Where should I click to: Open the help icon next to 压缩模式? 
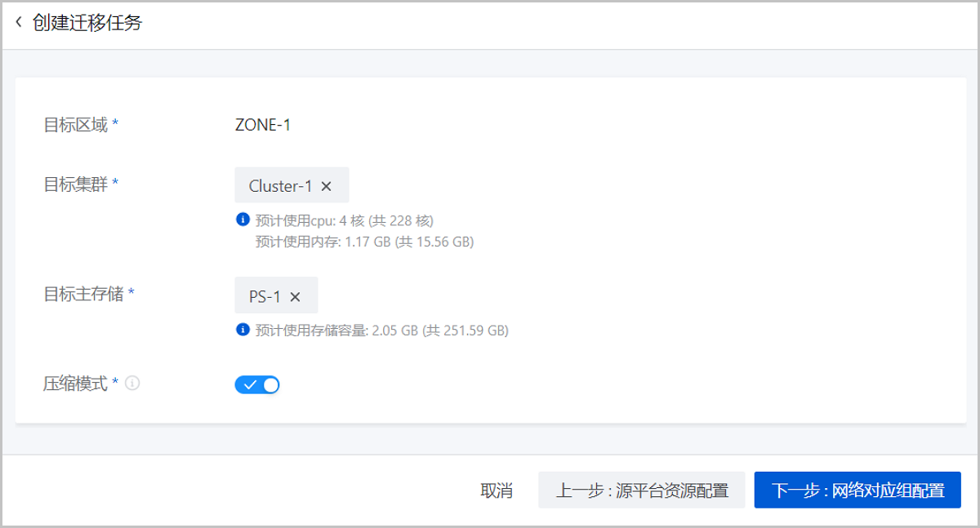(132, 383)
